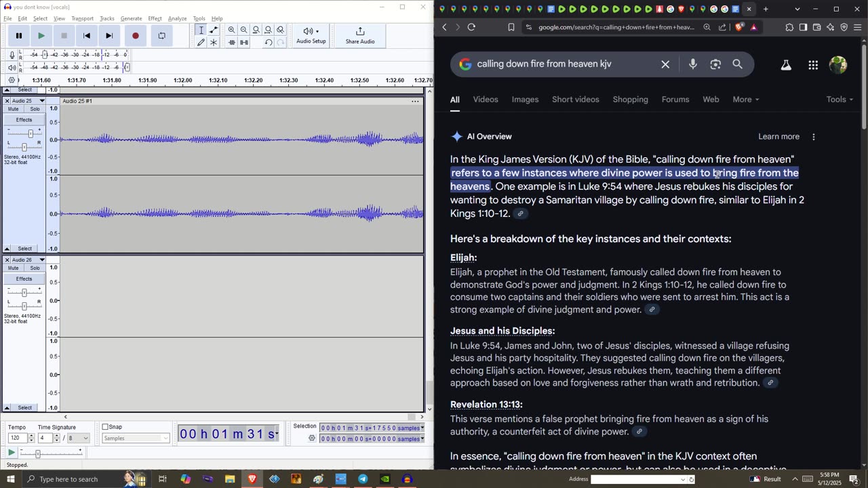
Task: Open Effects for Audio 25 track
Action: pyautogui.click(x=24, y=120)
